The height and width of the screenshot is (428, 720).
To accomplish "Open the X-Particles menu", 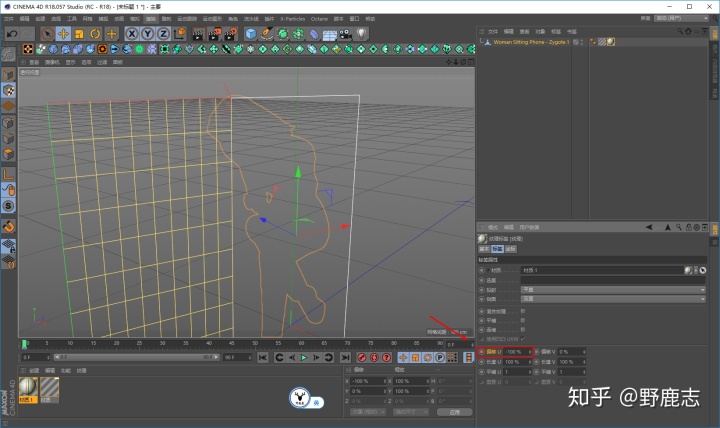I will point(292,19).
